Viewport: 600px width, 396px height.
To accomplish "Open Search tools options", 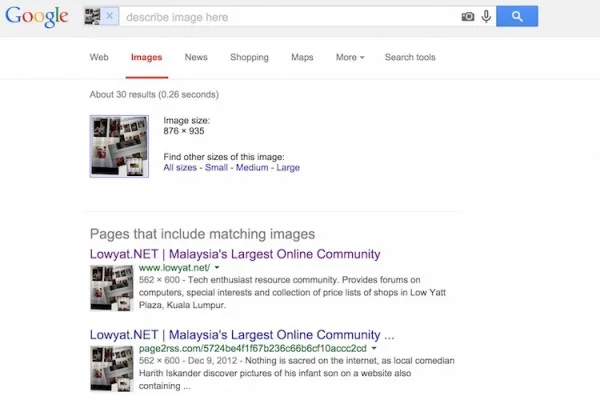I will (x=410, y=57).
